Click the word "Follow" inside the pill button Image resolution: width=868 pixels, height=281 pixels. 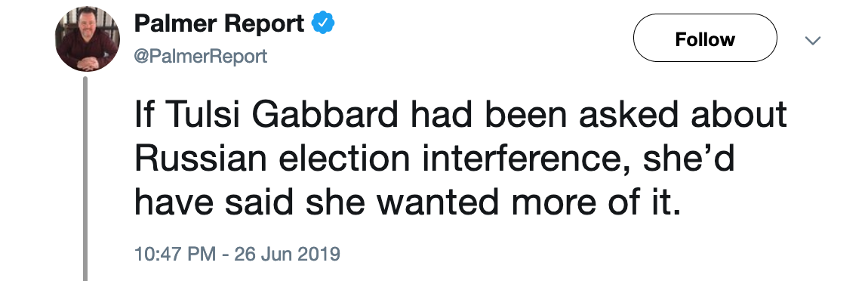(x=705, y=39)
